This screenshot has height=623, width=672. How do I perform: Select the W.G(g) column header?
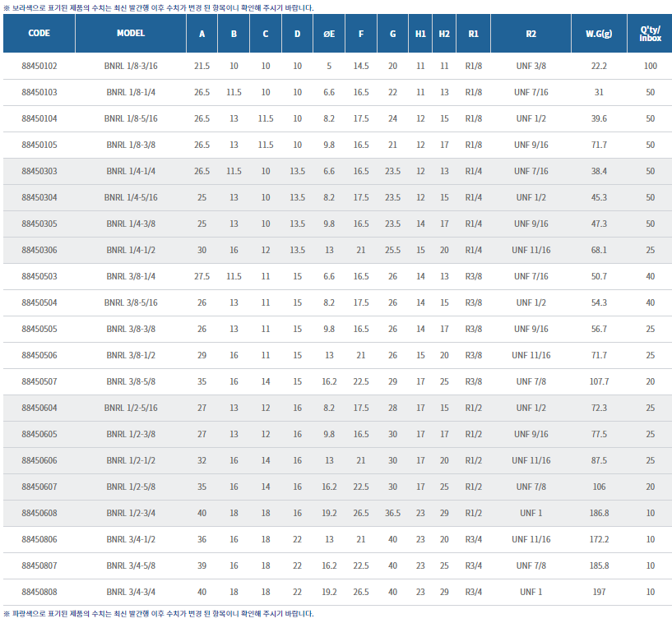599,34
